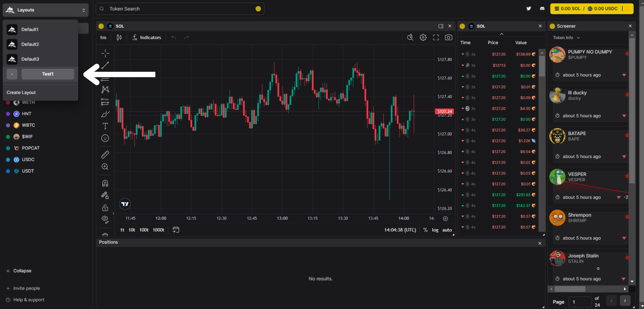Viewport: 644px width, 309px height.
Task: Select Default2 layout from menu
Action: coord(30,44)
